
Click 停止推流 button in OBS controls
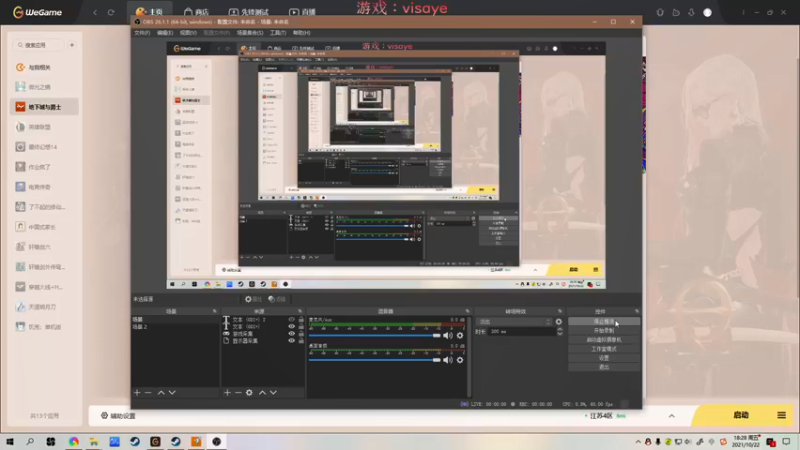coord(604,321)
